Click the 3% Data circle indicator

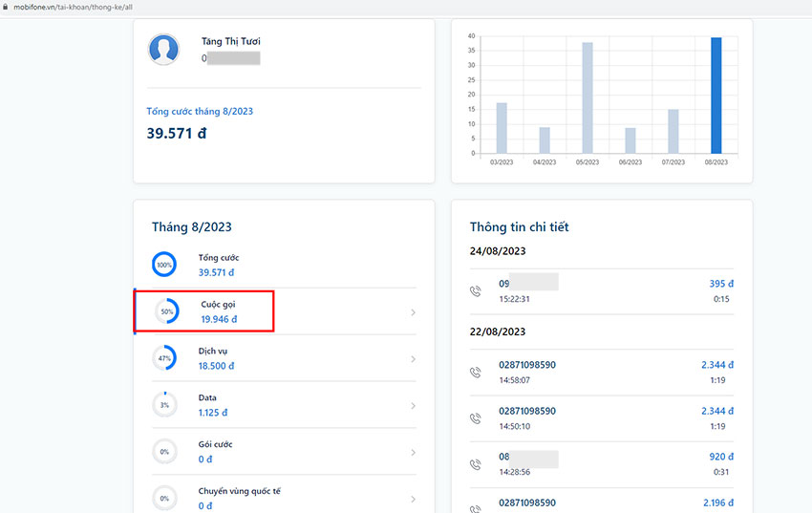pyautogui.click(x=164, y=405)
